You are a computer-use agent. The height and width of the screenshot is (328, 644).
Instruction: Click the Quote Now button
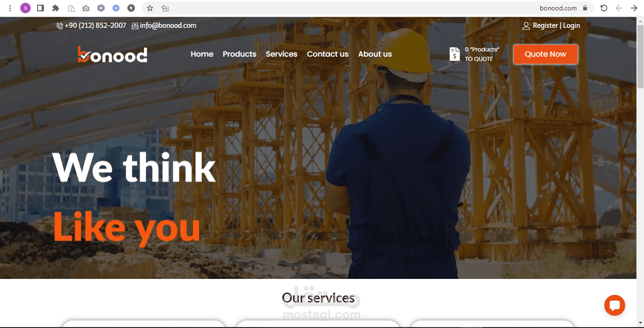tap(545, 54)
